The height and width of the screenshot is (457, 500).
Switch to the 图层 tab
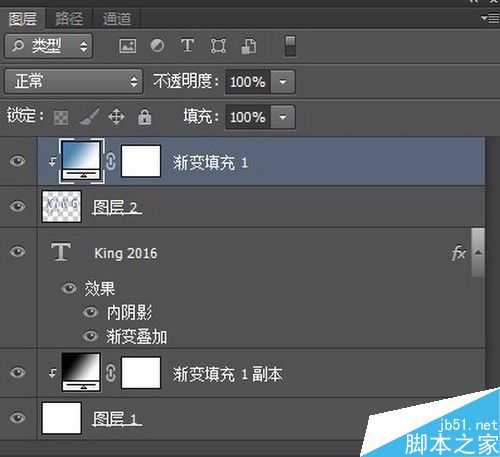[x=23, y=19]
